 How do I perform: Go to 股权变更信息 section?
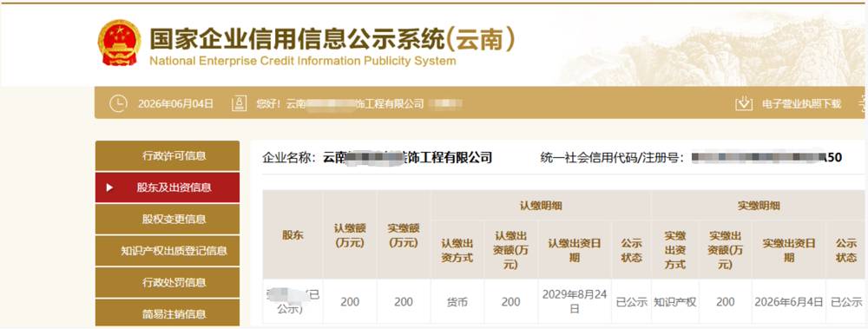coord(168,219)
